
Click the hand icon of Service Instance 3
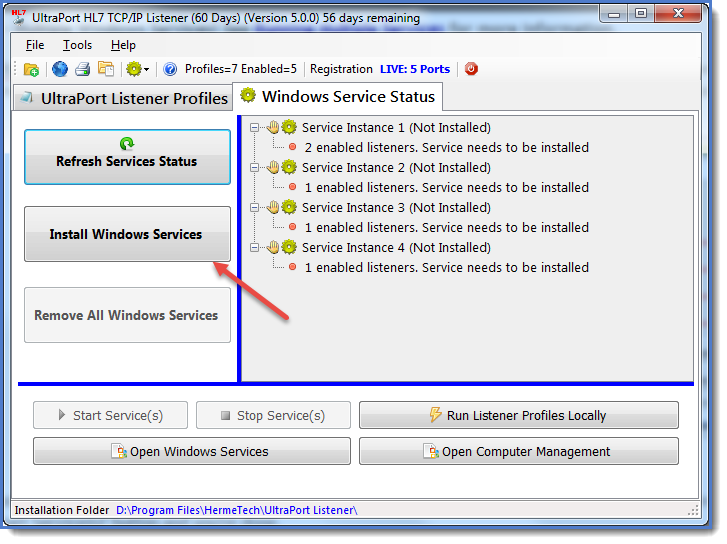coord(273,207)
